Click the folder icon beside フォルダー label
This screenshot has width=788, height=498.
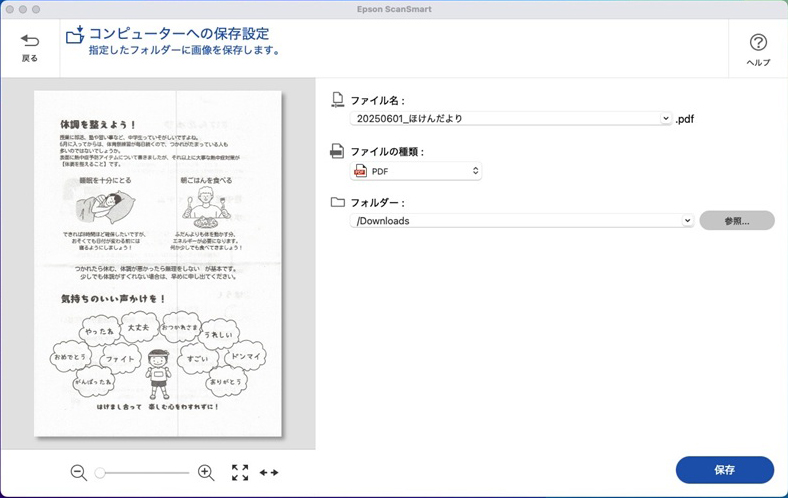pos(338,202)
